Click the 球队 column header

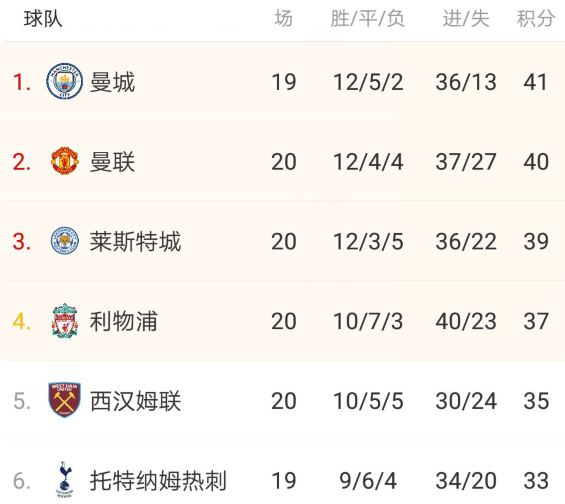[43, 18]
